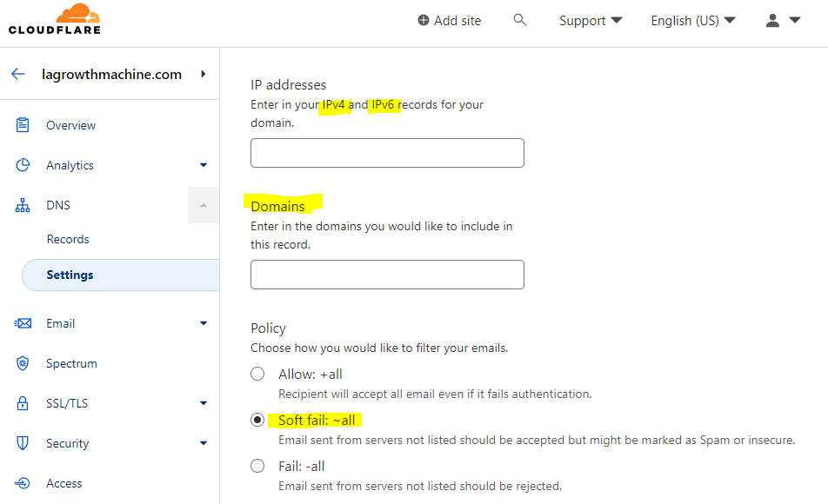Viewport: 828px width, 504px height.
Task: Click the Overview clipboard icon
Action: tap(23, 125)
